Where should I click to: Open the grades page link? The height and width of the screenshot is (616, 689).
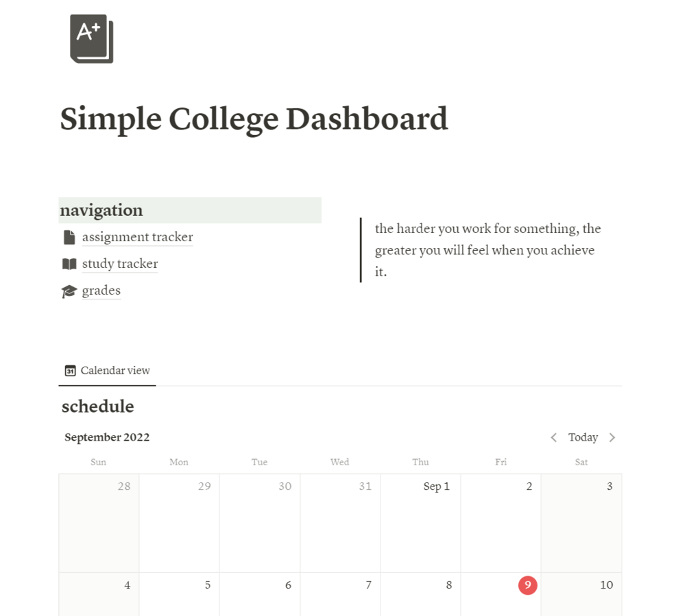101,291
